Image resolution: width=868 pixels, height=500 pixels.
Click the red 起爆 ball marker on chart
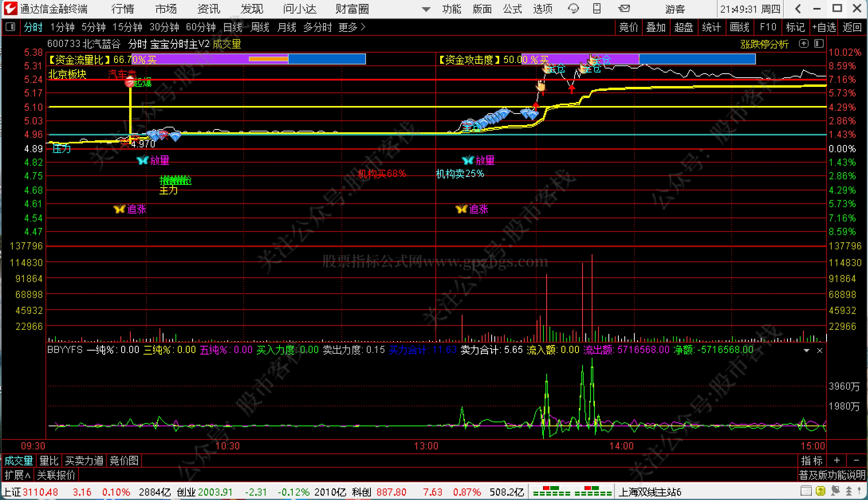(x=130, y=82)
